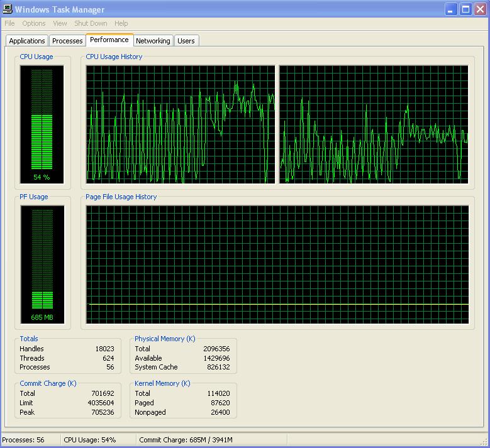This screenshot has height=448, width=490.
Task: Close the Windows Task Manager window
Action: click(479, 9)
